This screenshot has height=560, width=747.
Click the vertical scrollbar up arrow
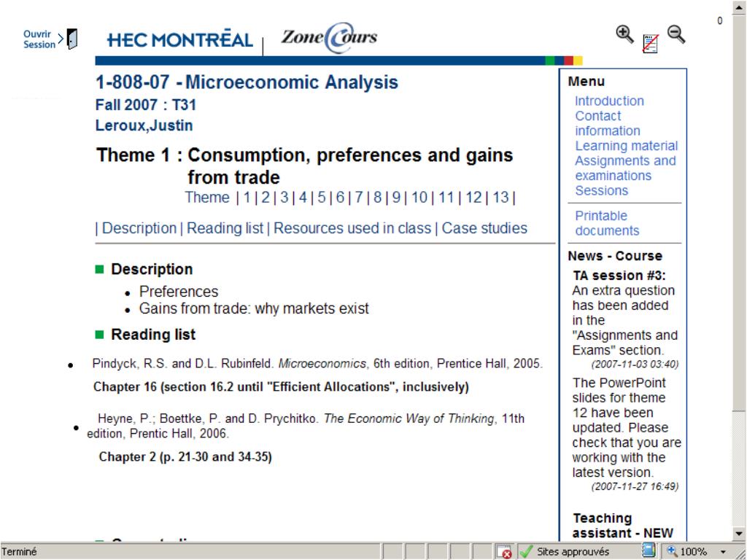coord(739,8)
